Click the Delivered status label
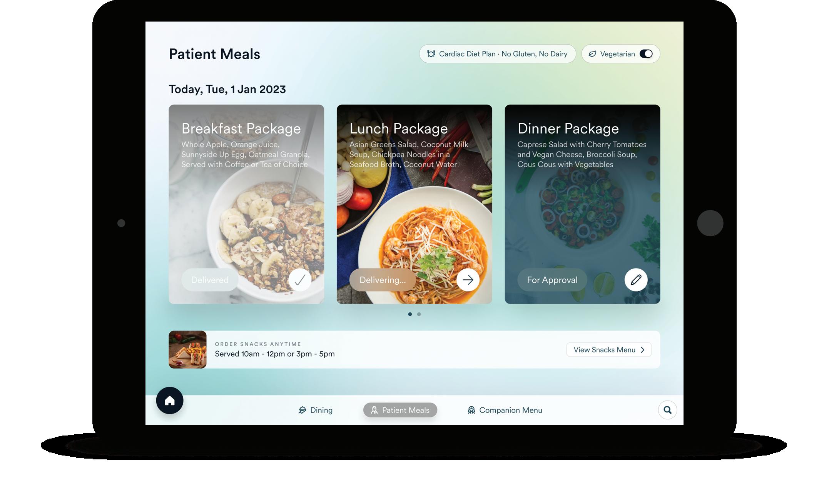Viewport: 829px width, 504px height. pos(210,280)
